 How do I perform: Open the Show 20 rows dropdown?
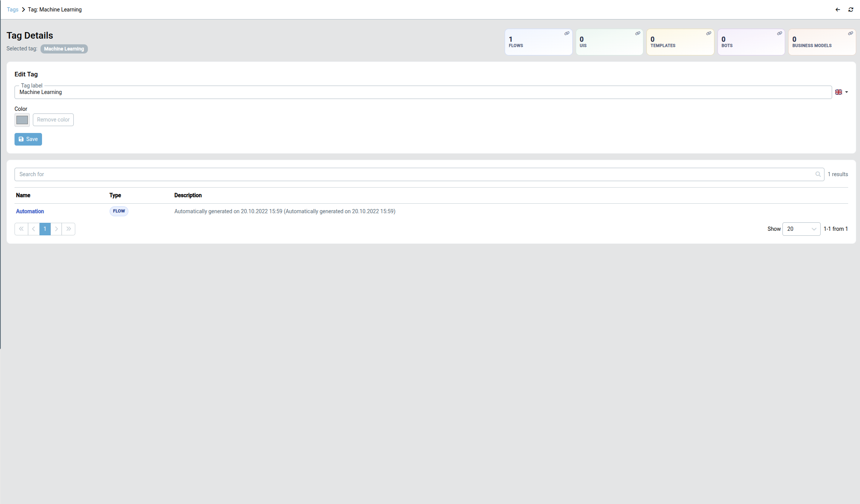point(801,229)
